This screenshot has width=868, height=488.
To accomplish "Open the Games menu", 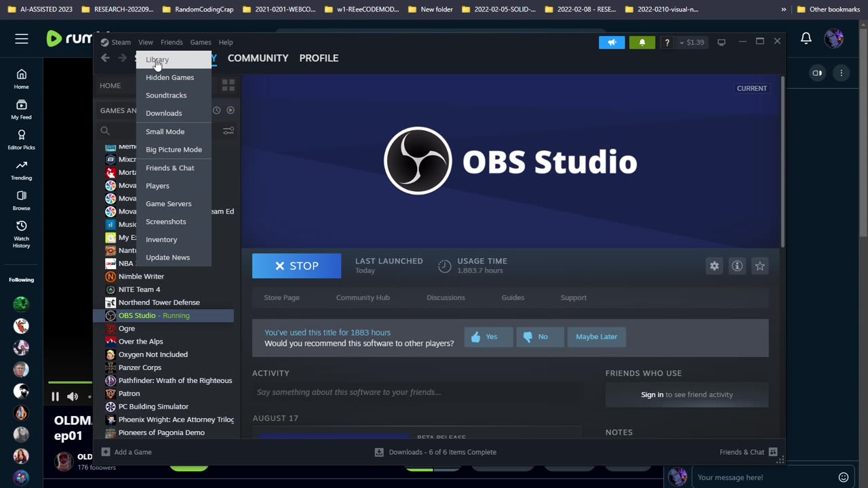I will tap(201, 42).
